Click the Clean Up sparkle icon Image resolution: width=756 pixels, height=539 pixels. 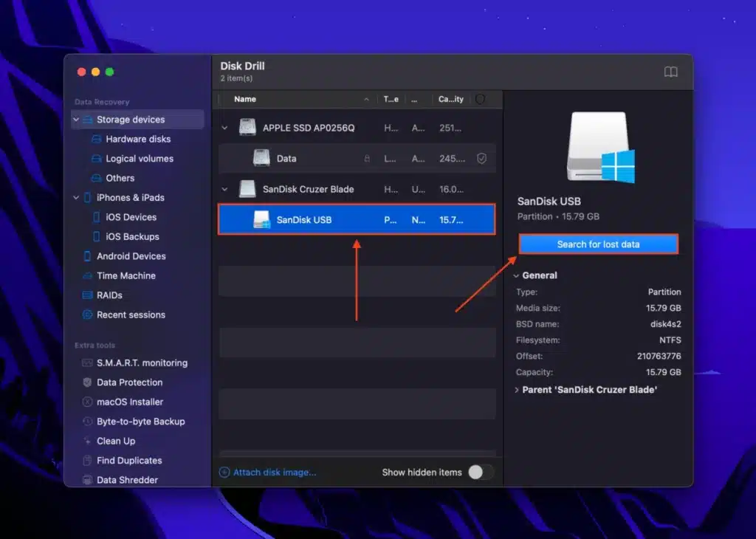(87, 441)
